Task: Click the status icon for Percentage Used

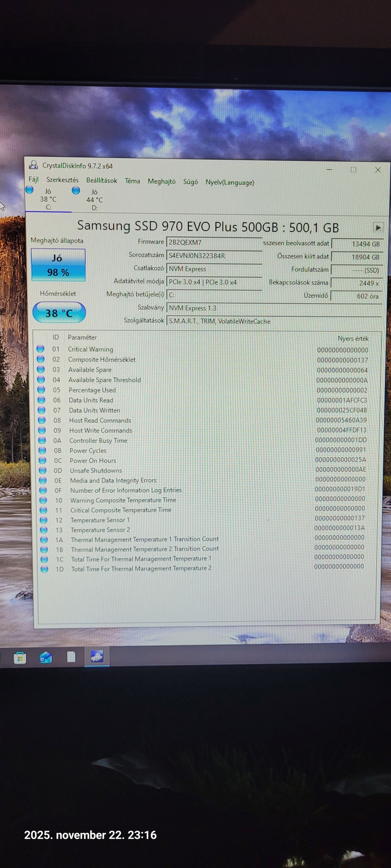Action: pos(41,389)
